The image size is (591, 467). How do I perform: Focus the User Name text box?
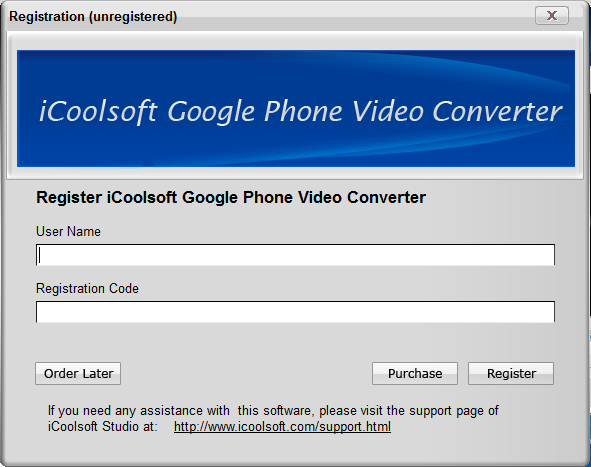pyautogui.click(x=295, y=255)
